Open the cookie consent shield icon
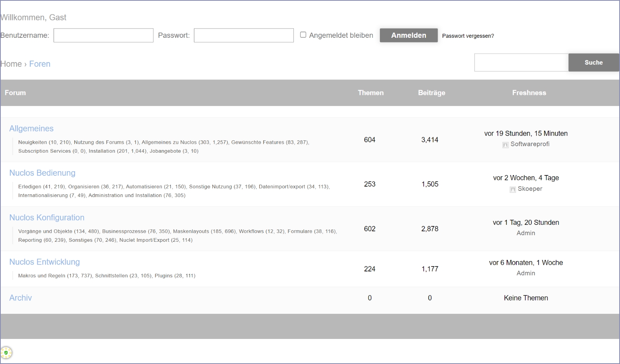The image size is (620, 364). click(x=6, y=352)
